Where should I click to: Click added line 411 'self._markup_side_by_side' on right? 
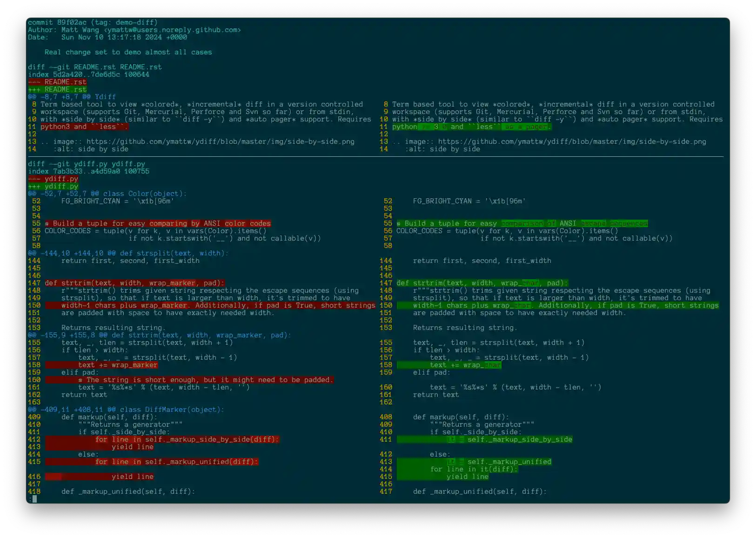coord(484,439)
